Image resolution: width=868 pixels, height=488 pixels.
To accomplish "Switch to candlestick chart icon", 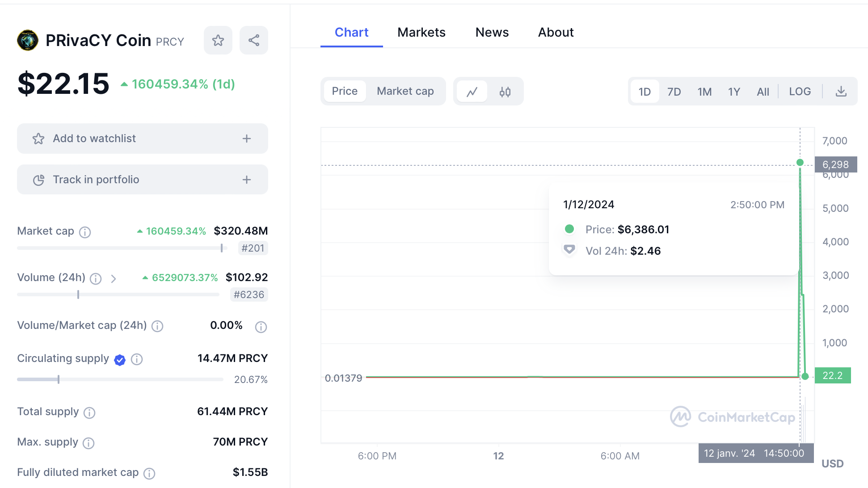I will (505, 92).
